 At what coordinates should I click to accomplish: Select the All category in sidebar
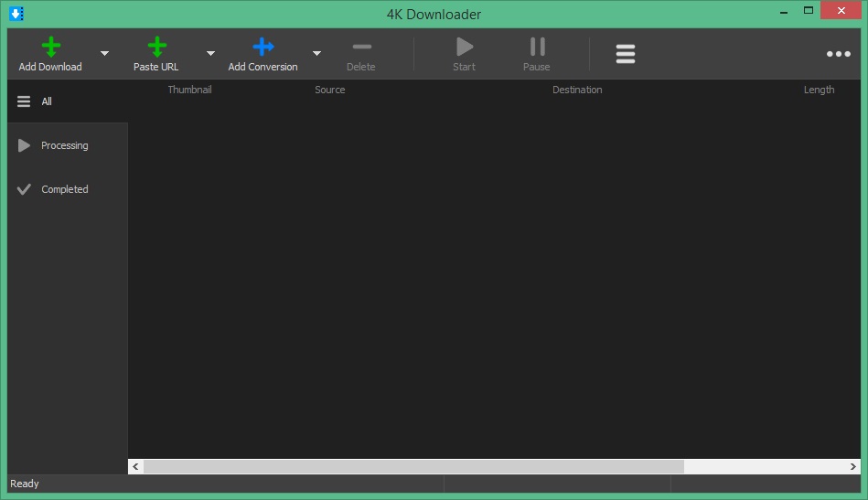pyautogui.click(x=68, y=101)
